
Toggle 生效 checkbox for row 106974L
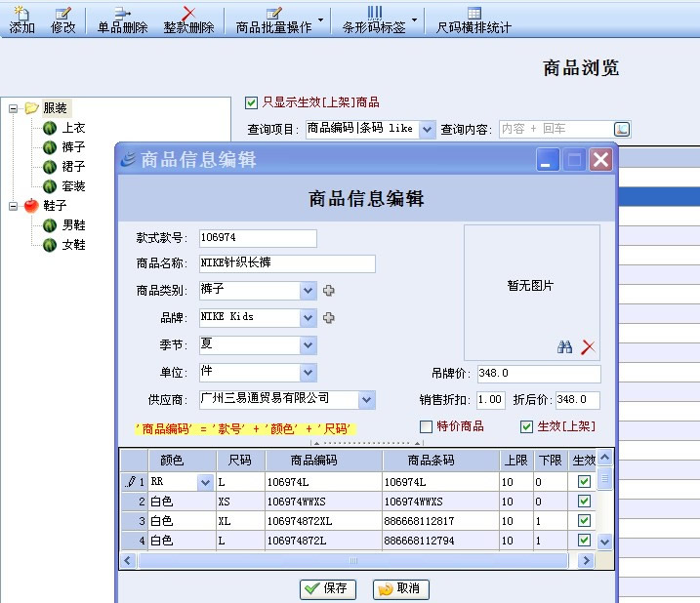(x=584, y=482)
